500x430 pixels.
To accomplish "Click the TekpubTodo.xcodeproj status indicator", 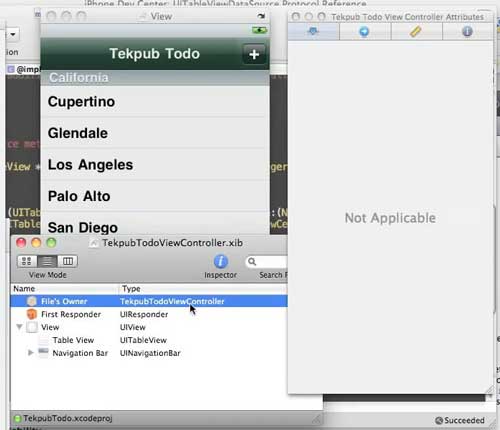I will tap(17, 418).
